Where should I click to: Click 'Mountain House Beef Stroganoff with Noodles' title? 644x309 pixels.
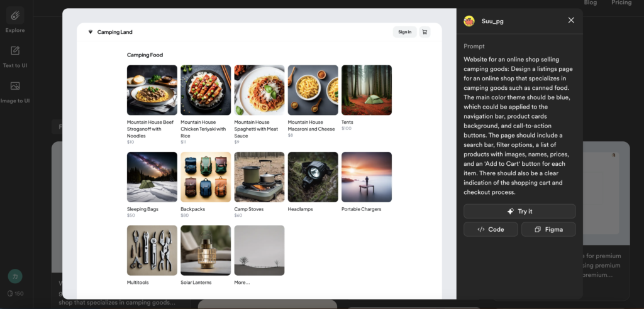[x=150, y=129]
